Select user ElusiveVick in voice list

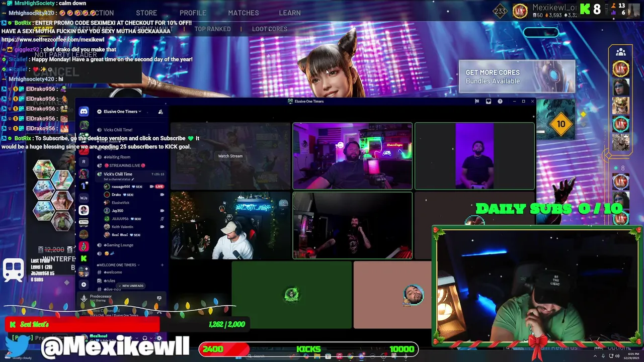(120, 203)
